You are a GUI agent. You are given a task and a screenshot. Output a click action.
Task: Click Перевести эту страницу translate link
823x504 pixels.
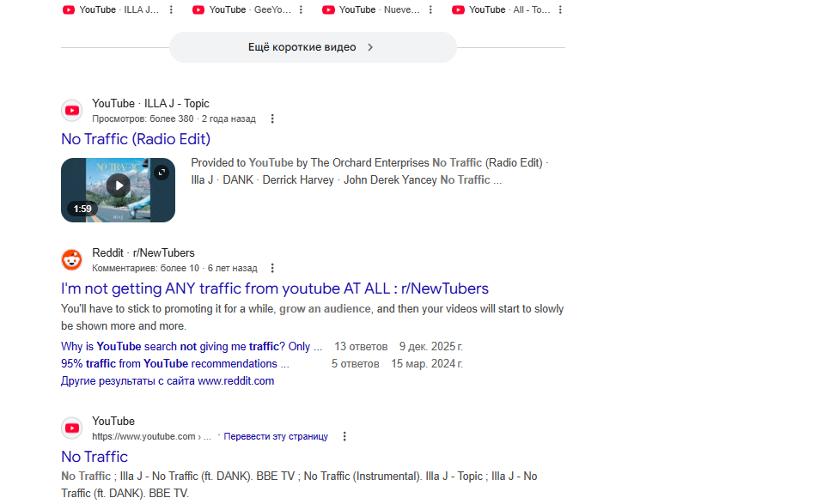tap(276, 436)
